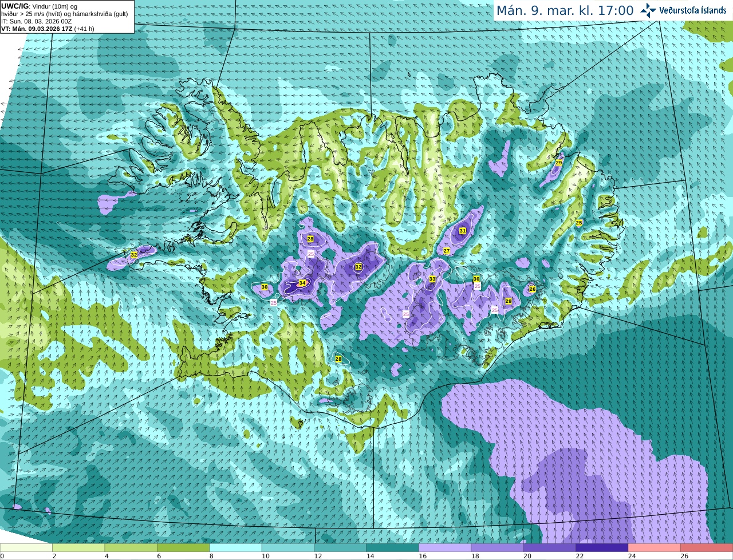Screen dimensions: 733x560
Task: Select the light cyan 8–10 m/s legend swatch
Action: pyautogui.click(x=236, y=547)
